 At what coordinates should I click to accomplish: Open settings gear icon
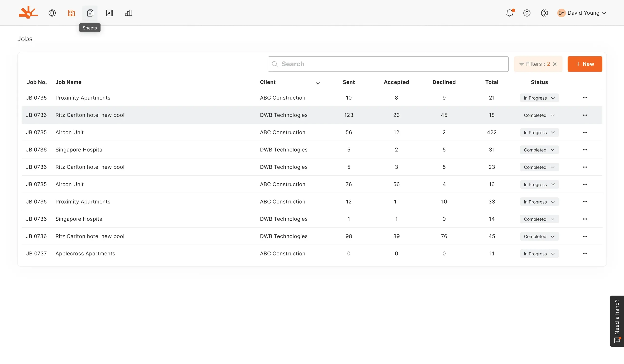(544, 13)
